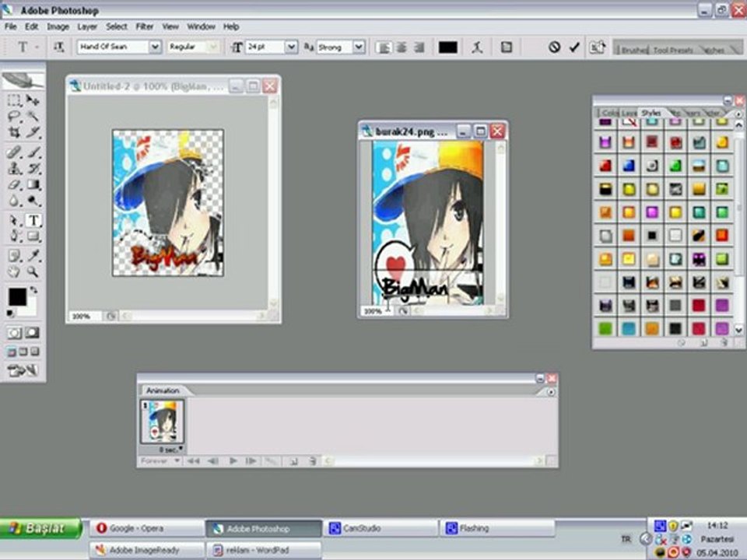Open the Tool Preset picker arrow
Screen dimensions: 747x560
pyautogui.click(x=37, y=47)
